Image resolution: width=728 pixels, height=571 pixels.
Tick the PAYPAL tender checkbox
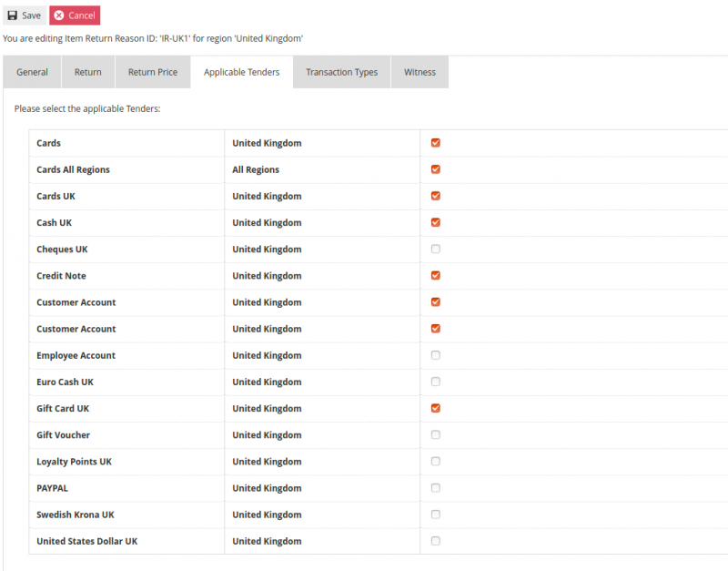point(436,487)
